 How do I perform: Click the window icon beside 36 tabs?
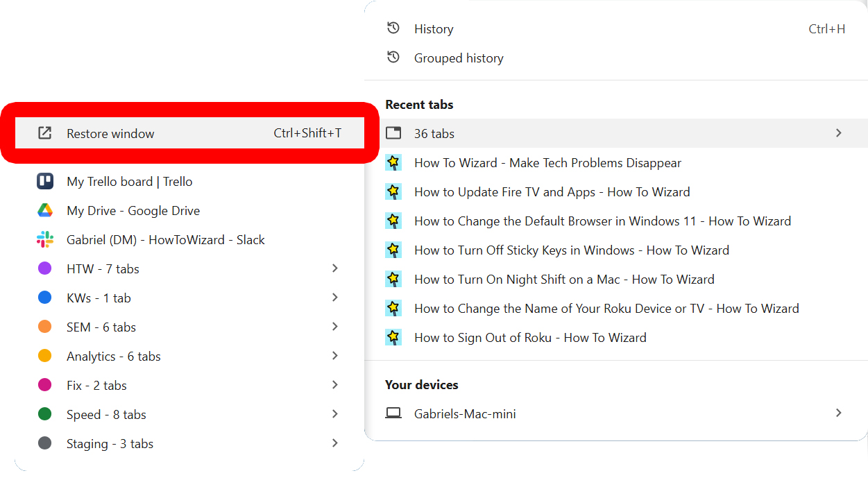[393, 133]
